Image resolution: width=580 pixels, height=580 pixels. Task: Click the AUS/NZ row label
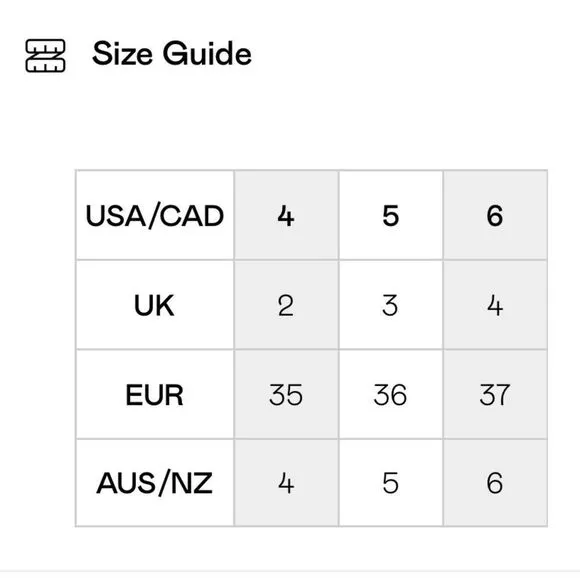click(155, 483)
